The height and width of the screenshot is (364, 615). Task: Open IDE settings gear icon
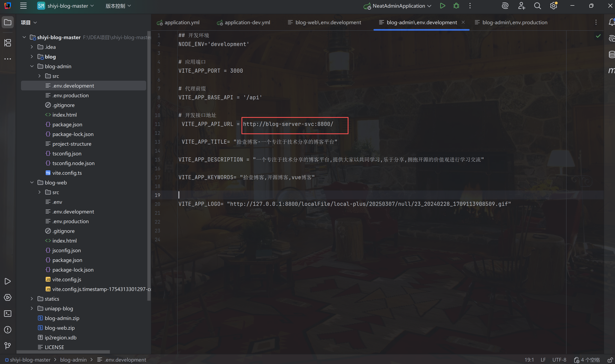point(553,6)
